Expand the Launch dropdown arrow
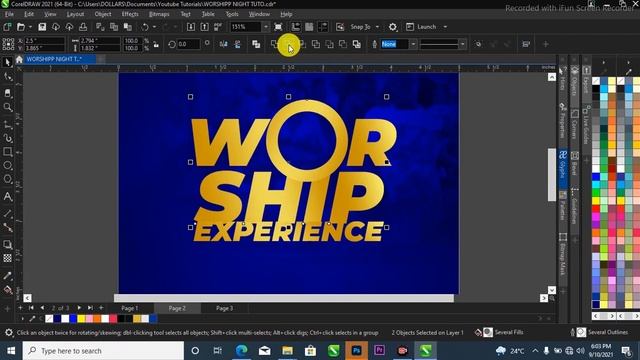This screenshot has width=640, height=360. (x=445, y=27)
